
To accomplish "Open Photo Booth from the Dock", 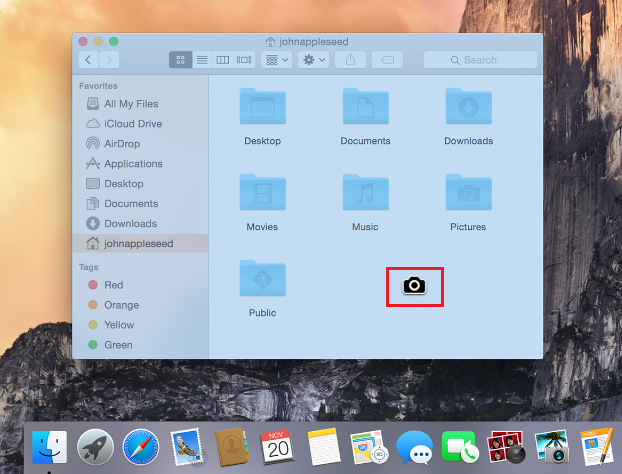I will click(506, 447).
